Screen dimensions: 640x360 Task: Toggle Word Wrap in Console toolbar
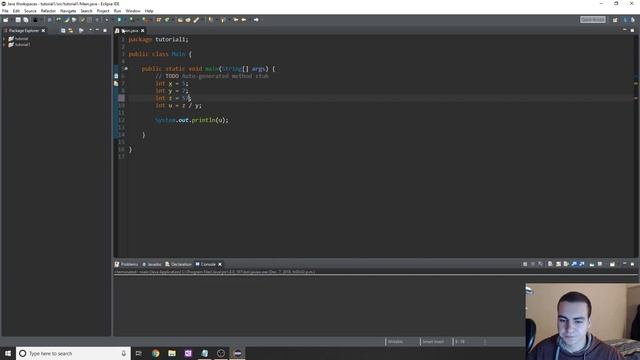(566, 264)
